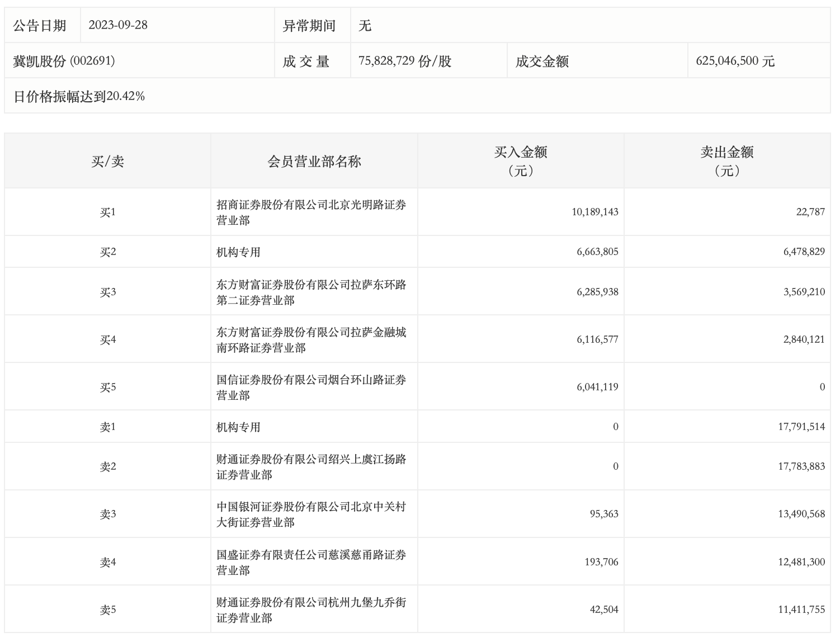Click 机构专用 in the 买2 row
The height and width of the screenshot is (642, 840).
pyautogui.click(x=239, y=252)
